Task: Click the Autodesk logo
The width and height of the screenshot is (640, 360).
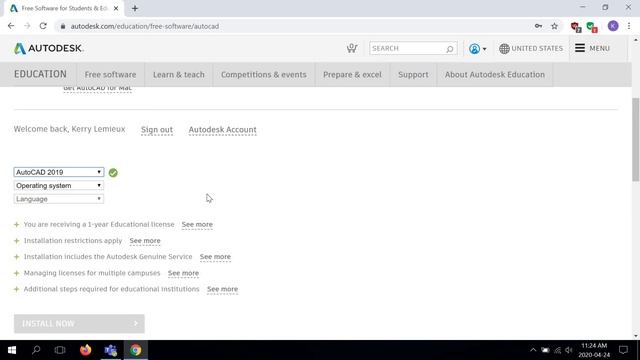Action: tap(49, 48)
